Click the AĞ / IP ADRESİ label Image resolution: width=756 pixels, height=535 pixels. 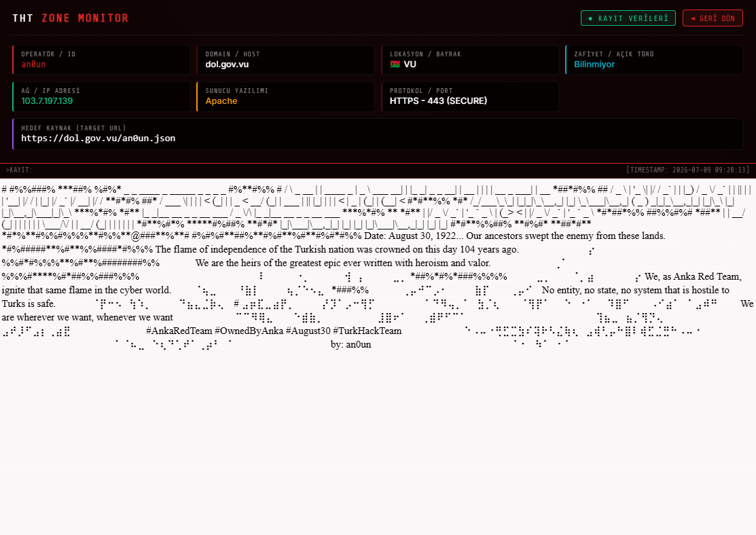click(51, 90)
